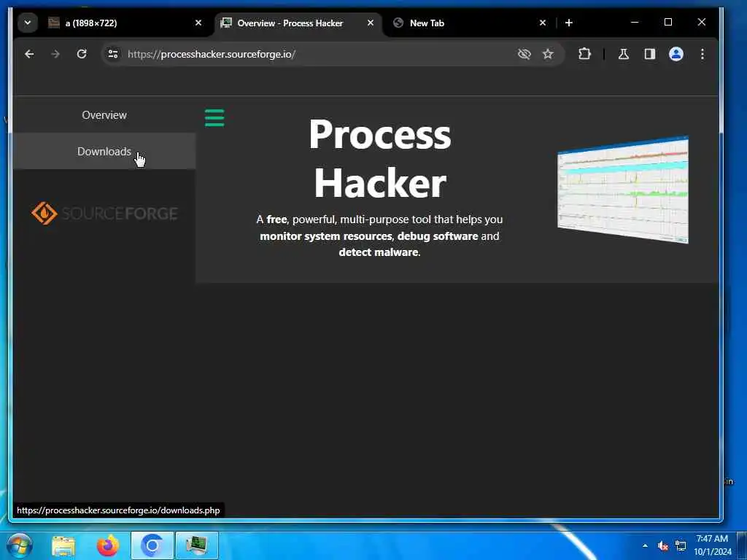Open site information icon in address bar
Viewport: 747px width, 560px height.
113,54
